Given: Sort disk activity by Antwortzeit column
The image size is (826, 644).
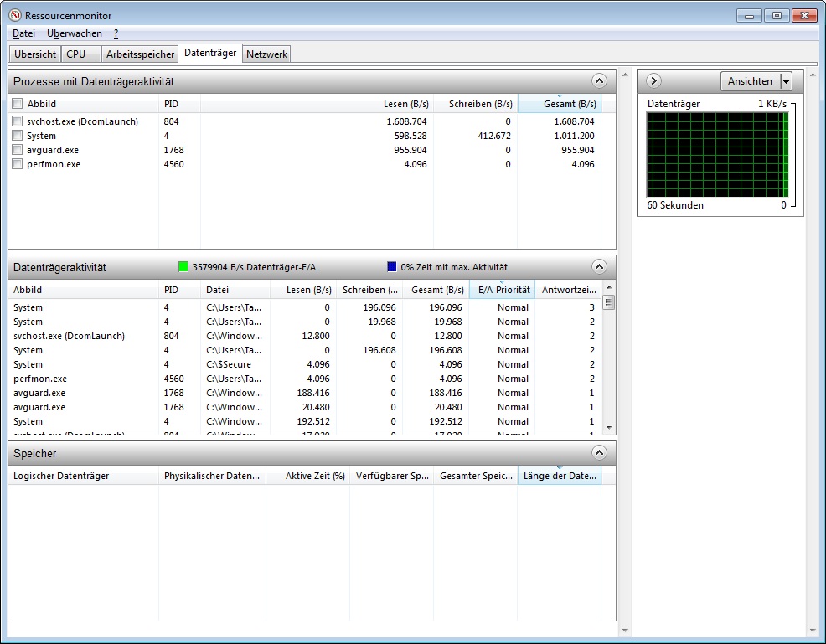Looking at the screenshot, I should tap(568, 290).
